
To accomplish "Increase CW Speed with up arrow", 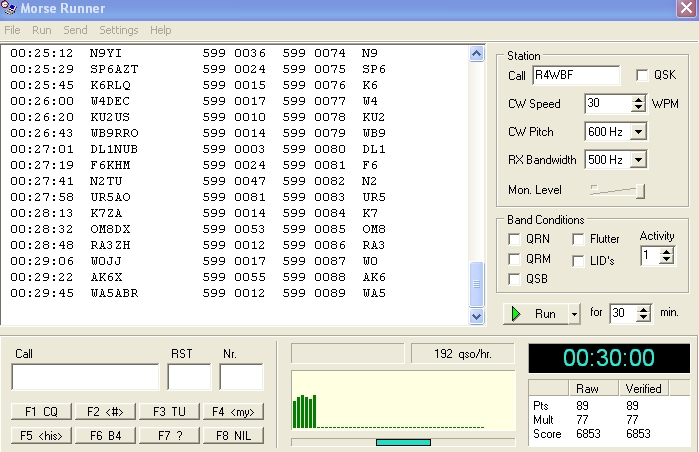I will pyautogui.click(x=639, y=99).
